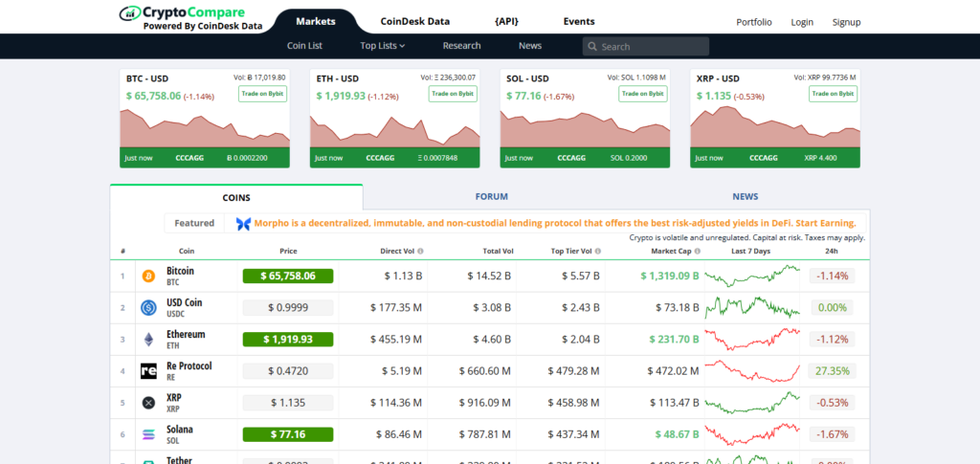The width and height of the screenshot is (980, 464).
Task: Click the Ethereum coin icon
Action: [x=148, y=339]
